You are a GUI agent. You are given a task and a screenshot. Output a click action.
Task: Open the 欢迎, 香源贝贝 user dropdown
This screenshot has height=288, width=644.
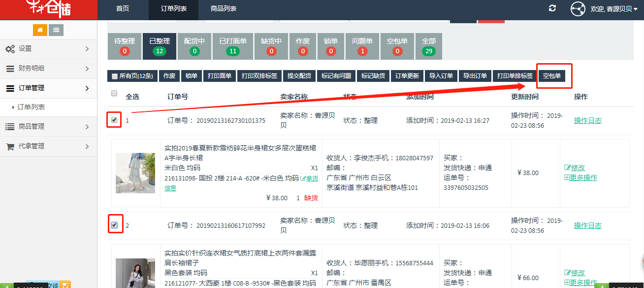click(614, 9)
